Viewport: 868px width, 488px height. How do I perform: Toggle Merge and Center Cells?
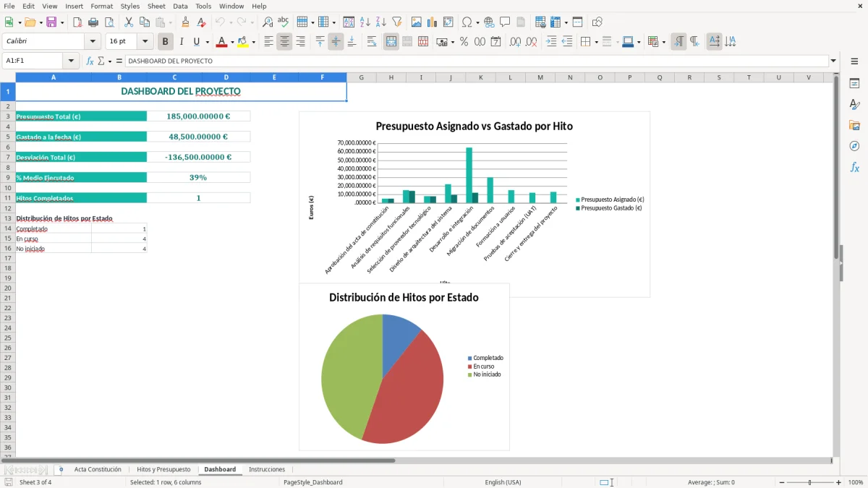click(x=391, y=42)
